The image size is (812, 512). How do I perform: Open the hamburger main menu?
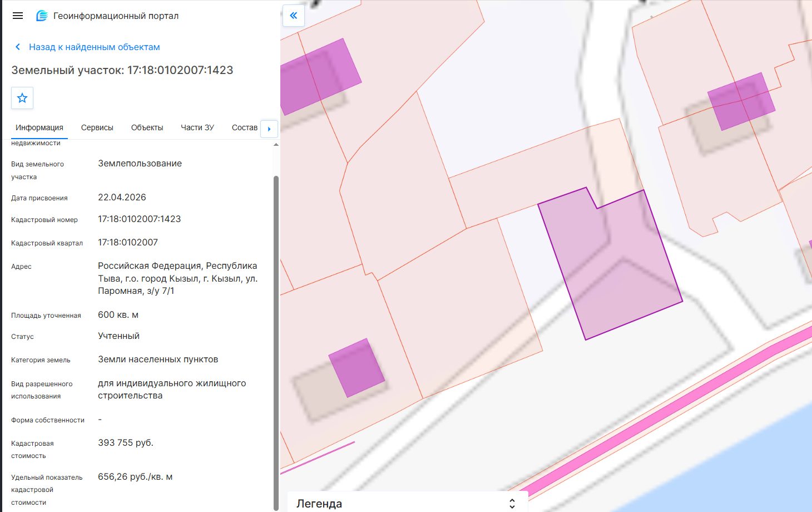coord(18,16)
